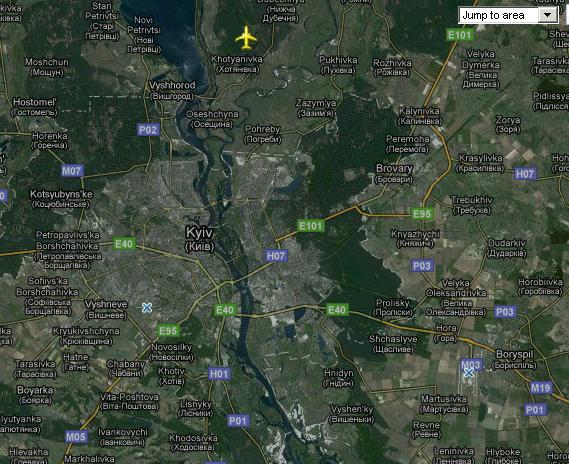569x464 pixels.
Task: Click the M05 road shield near Ivankovychi
Action: (x=76, y=436)
